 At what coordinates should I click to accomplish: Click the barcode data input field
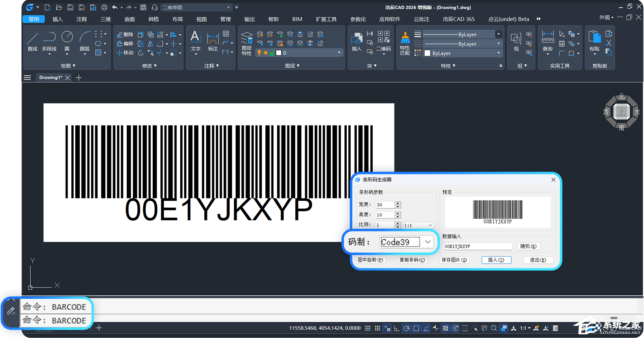(x=478, y=247)
